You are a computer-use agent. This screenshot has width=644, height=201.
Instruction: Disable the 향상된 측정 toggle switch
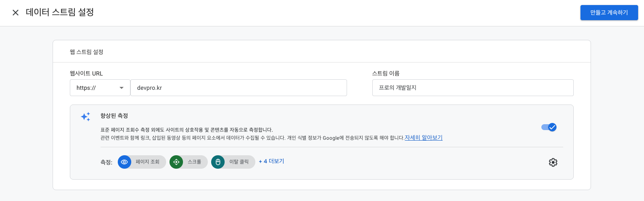tap(549, 127)
